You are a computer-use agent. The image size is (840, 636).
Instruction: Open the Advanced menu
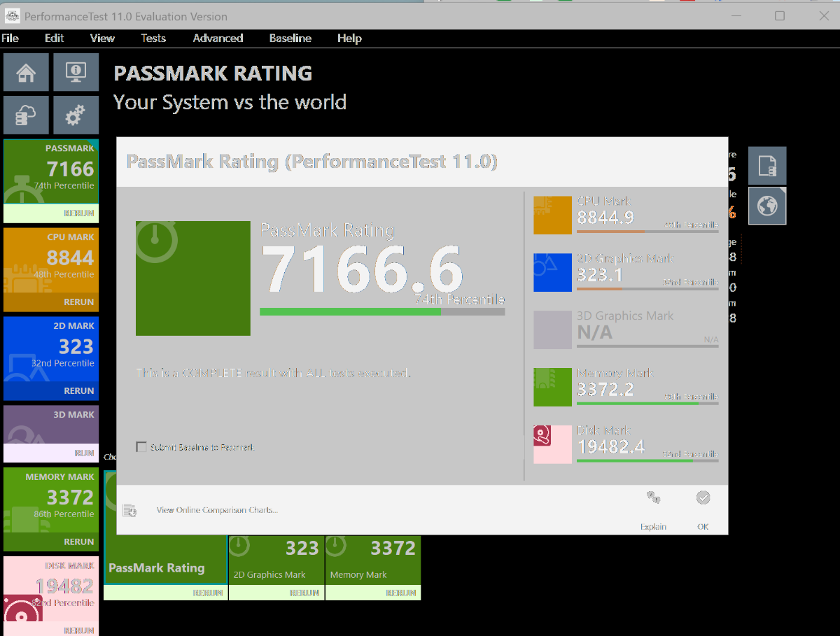click(x=218, y=38)
